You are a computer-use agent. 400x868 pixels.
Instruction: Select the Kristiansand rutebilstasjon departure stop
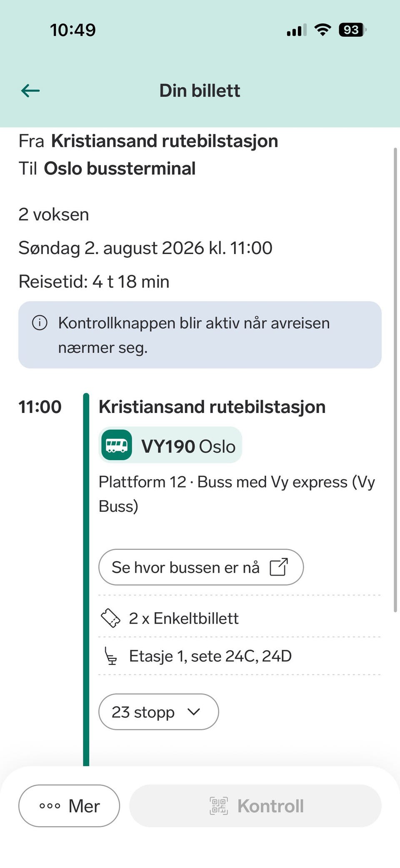(212, 407)
